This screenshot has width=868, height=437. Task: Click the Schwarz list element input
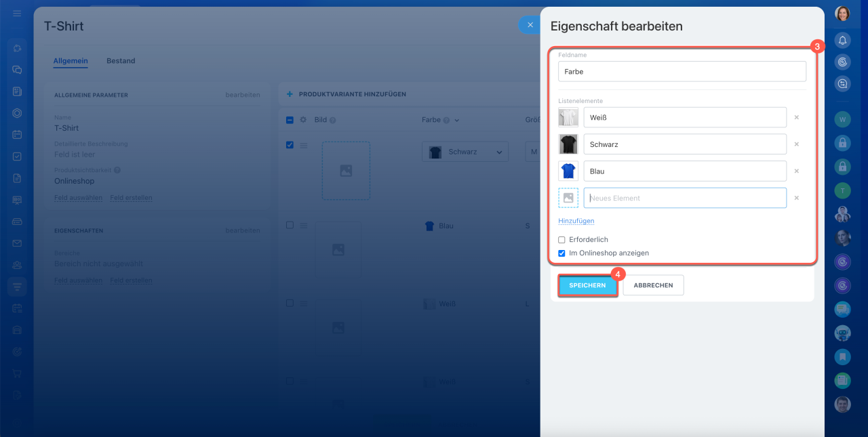coord(685,144)
